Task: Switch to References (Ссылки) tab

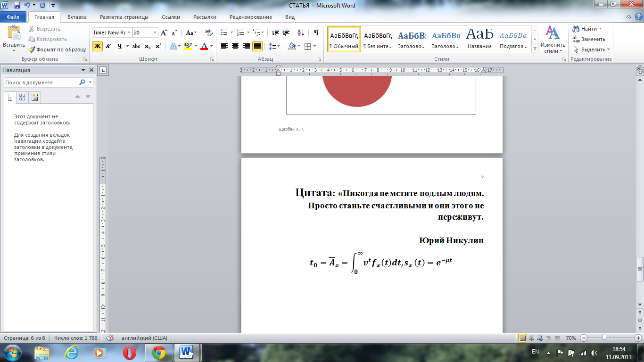Action: (x=171, y=17)
